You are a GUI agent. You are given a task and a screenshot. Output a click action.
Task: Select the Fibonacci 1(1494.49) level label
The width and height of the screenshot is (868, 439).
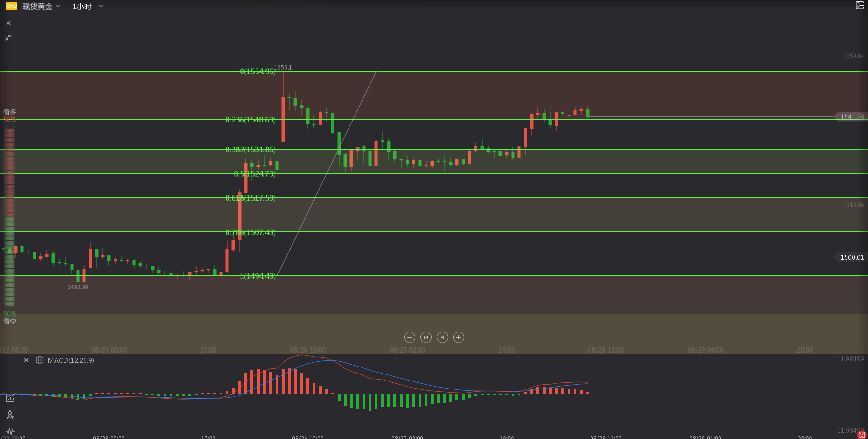click(257, 276)
